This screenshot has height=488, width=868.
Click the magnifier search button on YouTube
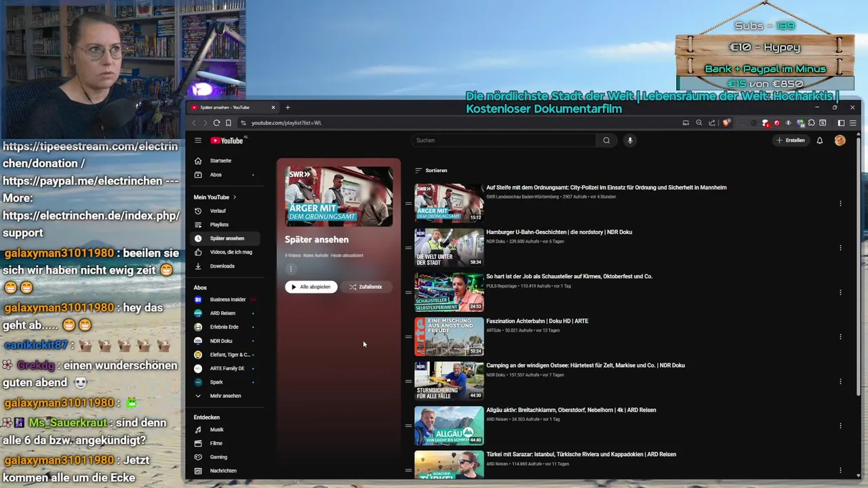(x=606, y=140)
